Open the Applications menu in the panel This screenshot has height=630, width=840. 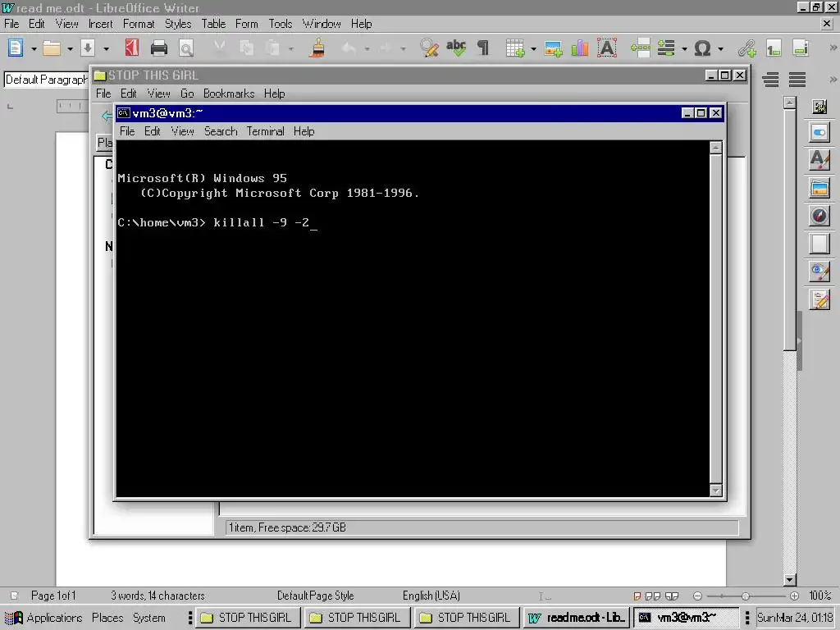point(43,618)
